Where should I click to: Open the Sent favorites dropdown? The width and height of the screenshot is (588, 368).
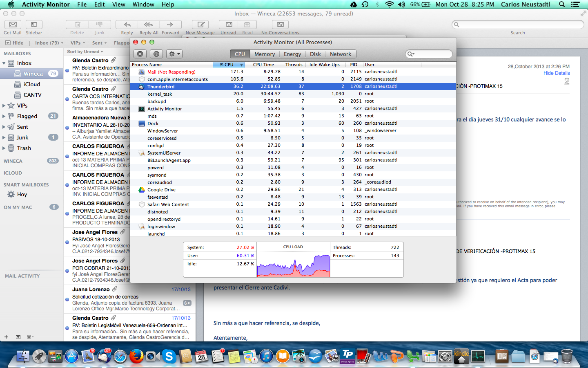tap(99, 43)
